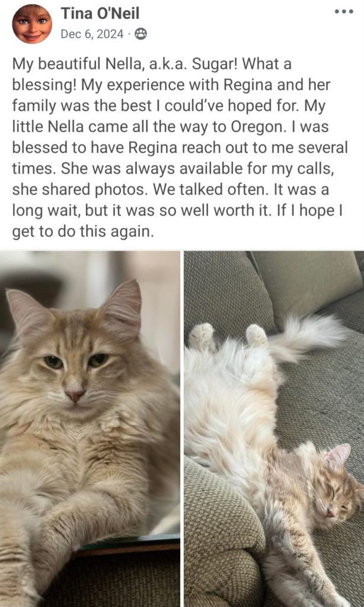Tap the cat's pink nose in the left photo
364x607 pixels.
click(x=75, y=395)
